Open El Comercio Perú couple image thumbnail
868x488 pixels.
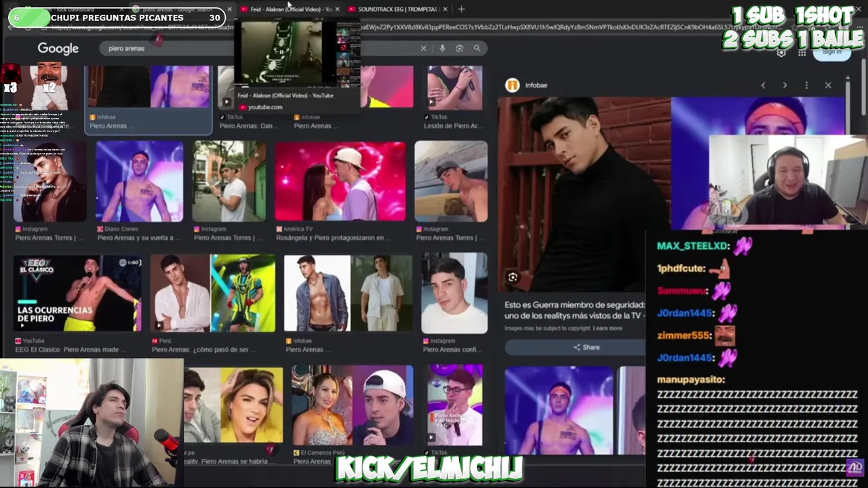coord(352,405)
